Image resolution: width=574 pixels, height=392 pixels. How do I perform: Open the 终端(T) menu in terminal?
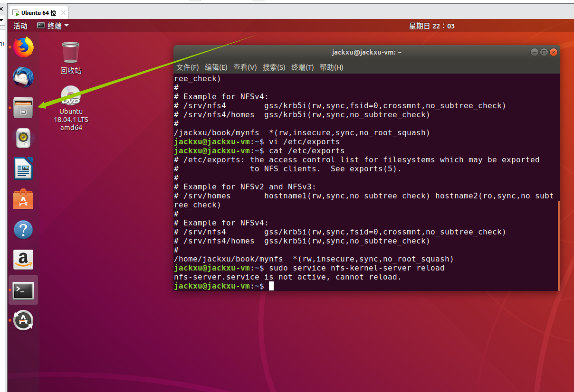[x=303, y=67]
